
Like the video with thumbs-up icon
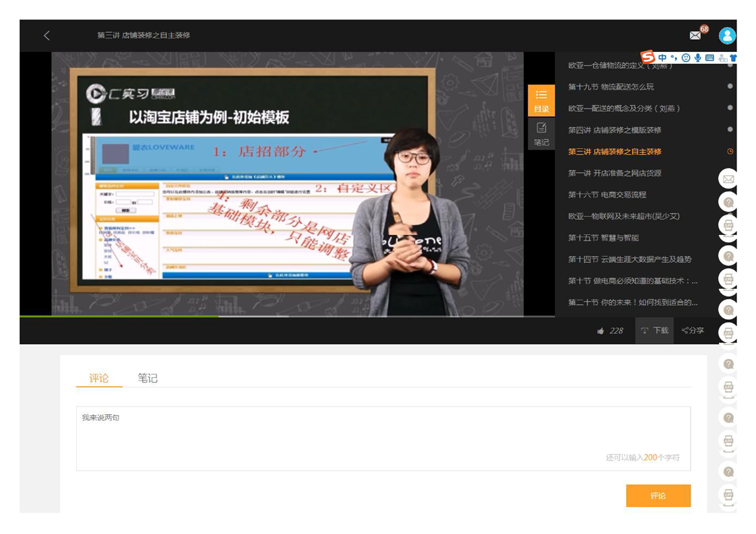click(600, 331)
